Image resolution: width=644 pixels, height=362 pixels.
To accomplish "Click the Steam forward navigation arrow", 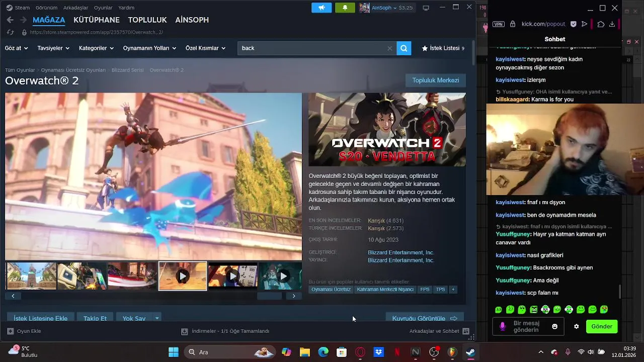I will coord(23,20).
